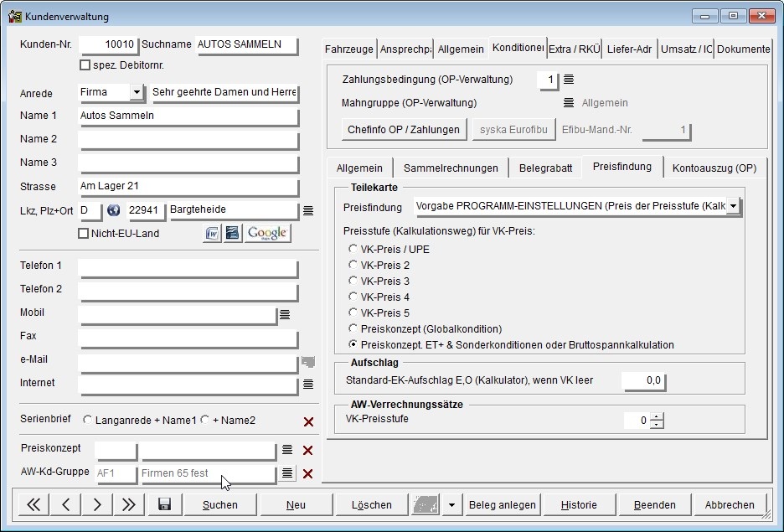Jump to the first customer record
The width and height of the screenshot is (784, 532).
[34, 504]
